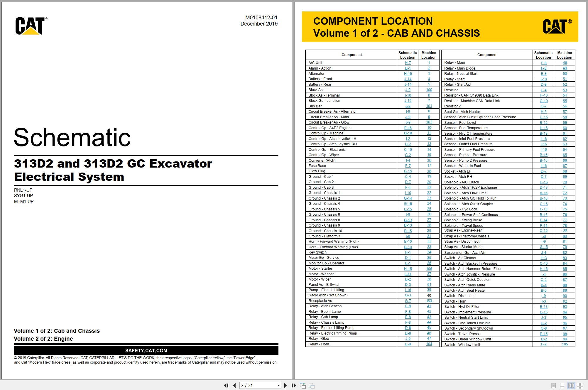Click schematic link J-15 for Block Gp - Junction

[x=408, y=101]
